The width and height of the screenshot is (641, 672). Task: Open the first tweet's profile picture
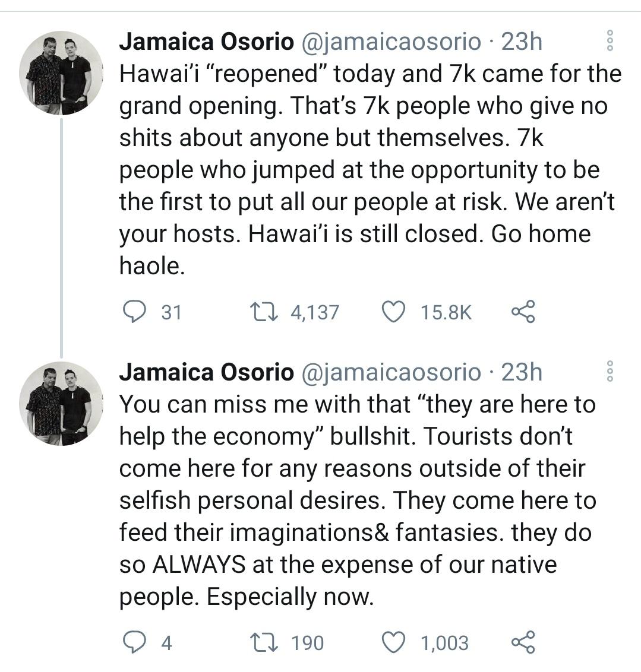click(x=61, y=73)
